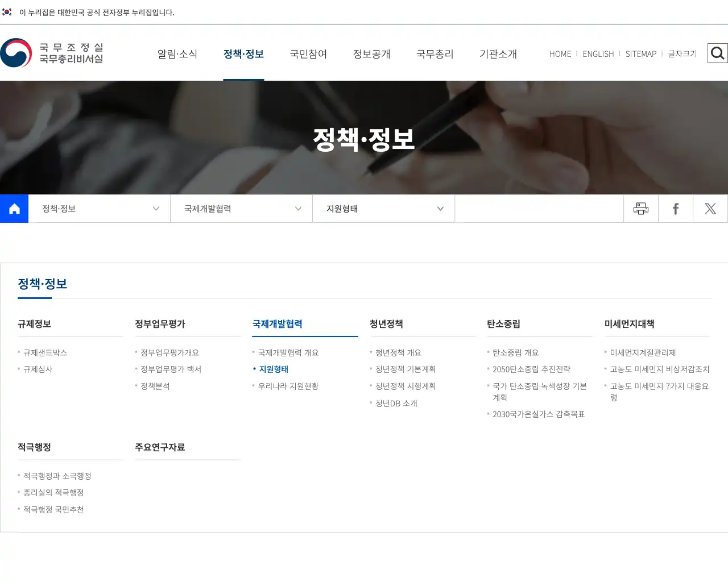This screenshot has width=728, height=582.
Task: Open 청년DB 소개 link
Action: tap(396, 403)
